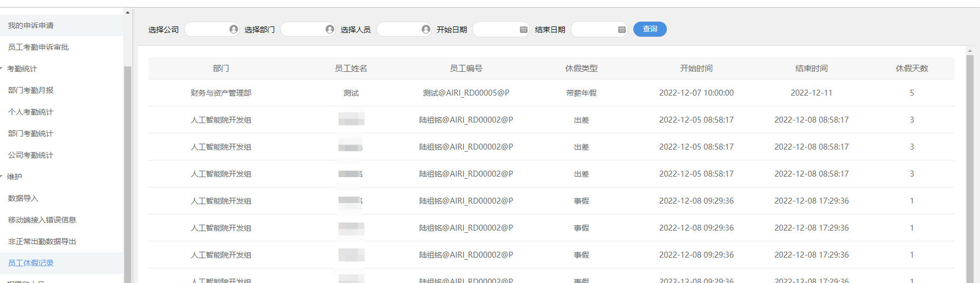
Task: Click the sidebar vertical scrollbar thumb
Action: tap(127, 174)
